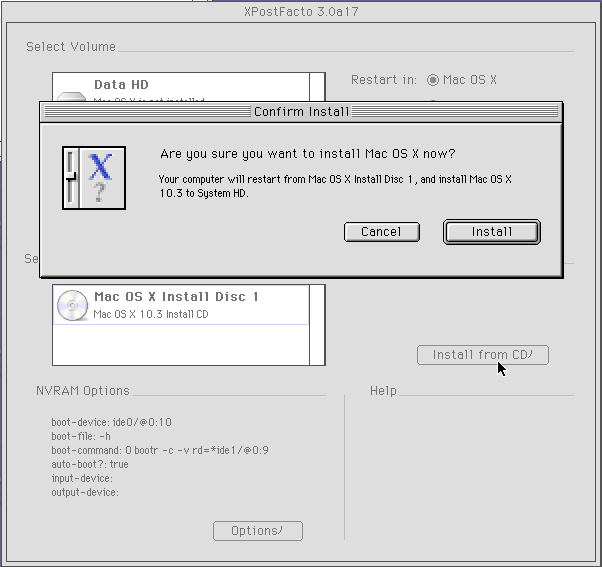
Task: Click the Install from CD button
Action: click(x=483, y=355)
